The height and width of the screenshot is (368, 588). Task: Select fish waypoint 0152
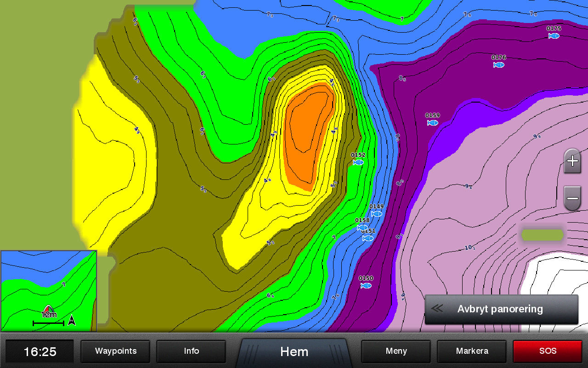pyautogui.click(x=358, y=162)
